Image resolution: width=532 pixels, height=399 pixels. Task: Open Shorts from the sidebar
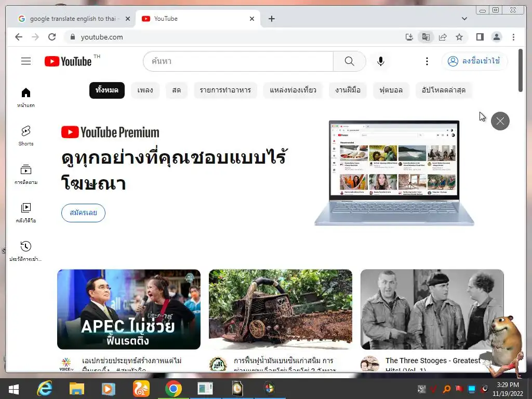(x=26, y=136)
